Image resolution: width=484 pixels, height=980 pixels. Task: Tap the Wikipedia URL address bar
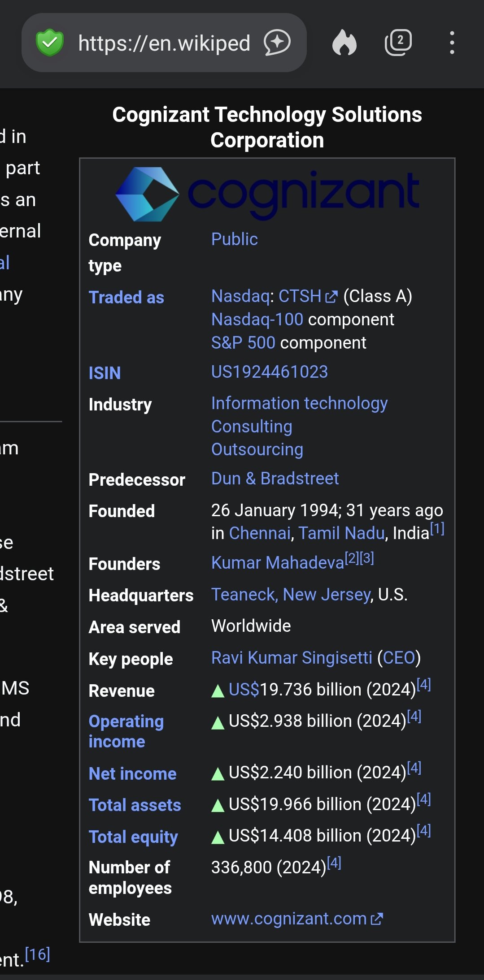pos(164,43)
